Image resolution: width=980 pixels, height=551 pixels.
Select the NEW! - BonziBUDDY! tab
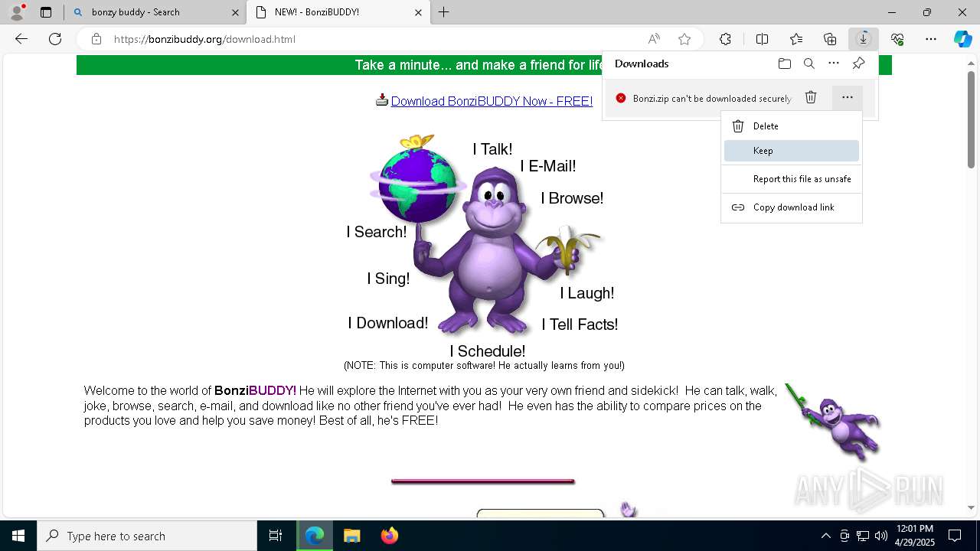(x=338, y=12)
